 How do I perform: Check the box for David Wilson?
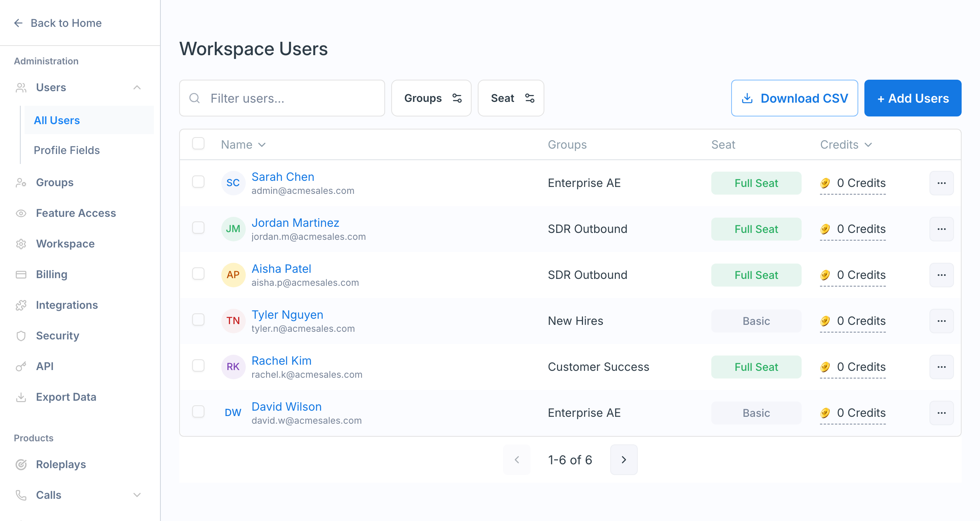coord(198,411)
